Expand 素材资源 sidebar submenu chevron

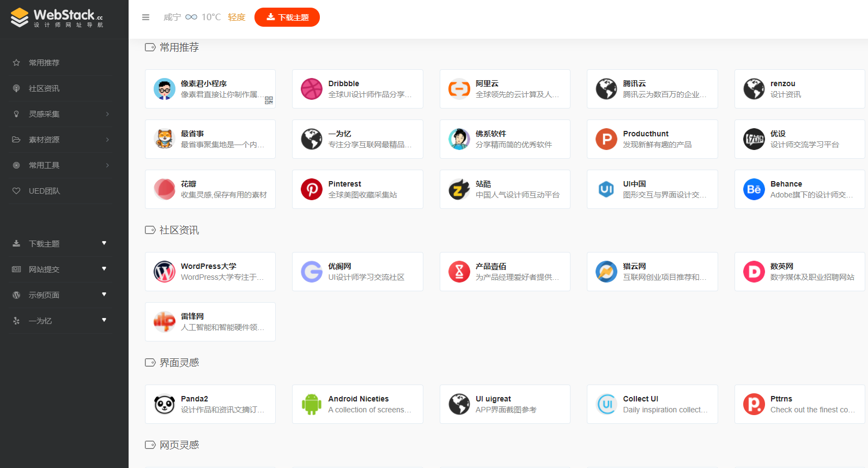(107, 140)
